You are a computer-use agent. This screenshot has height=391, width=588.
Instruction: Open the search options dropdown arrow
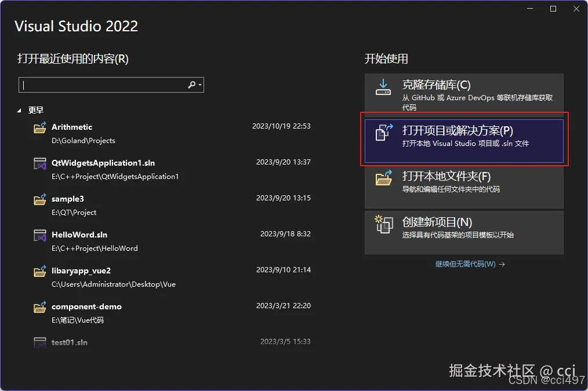tap(200, 85)
